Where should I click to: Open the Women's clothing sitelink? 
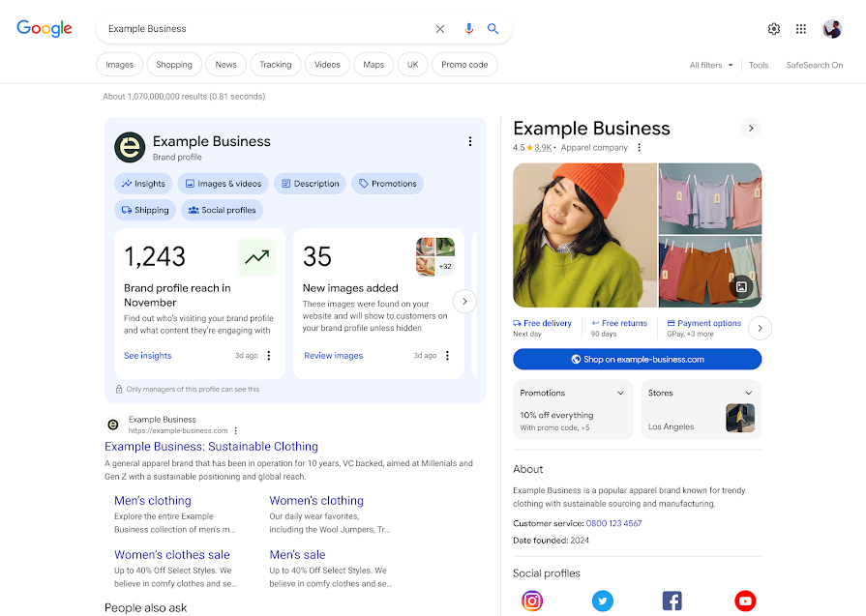(x=316, y=501)
